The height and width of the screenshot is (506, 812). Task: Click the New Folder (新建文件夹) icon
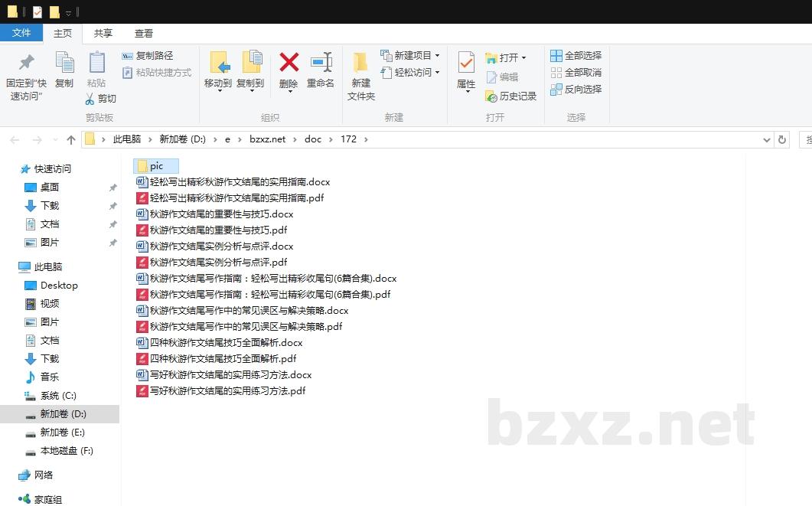tap(360, 63)
